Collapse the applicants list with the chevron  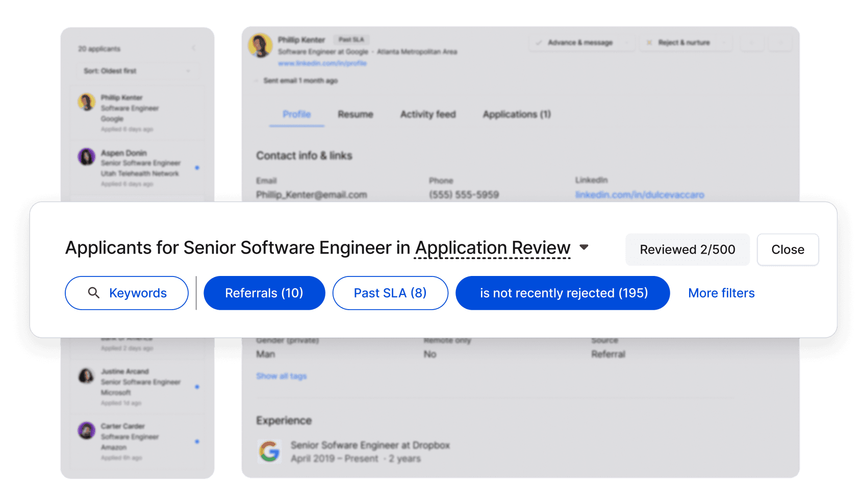click(x=194, y=48)
